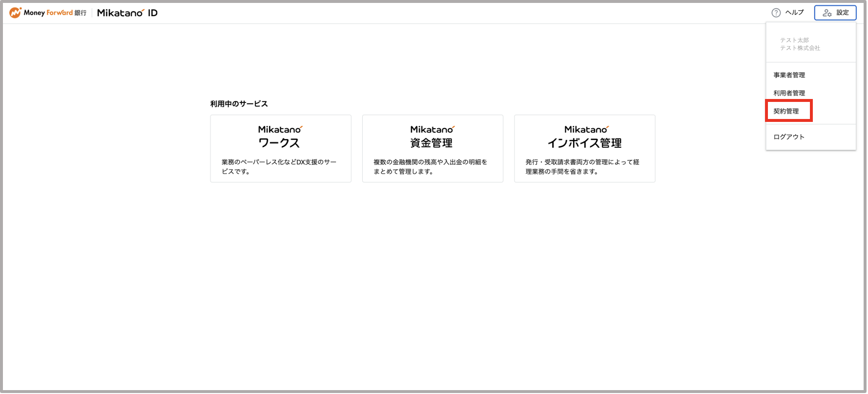Click the company name テスト株式会社
868x394 pixels.
click(800, 48)
